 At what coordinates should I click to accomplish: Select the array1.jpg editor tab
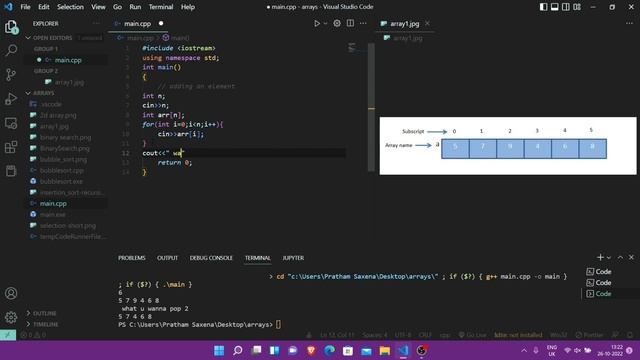404,24
